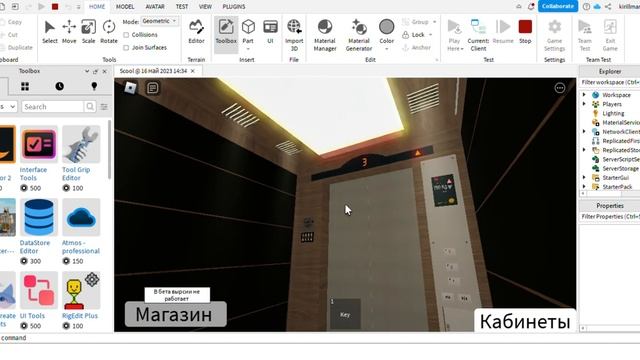The height and width of the screenshot is (360, 640).
Task: Choose the Move tool
Action: pyautogui.click(x=69, y=32)
